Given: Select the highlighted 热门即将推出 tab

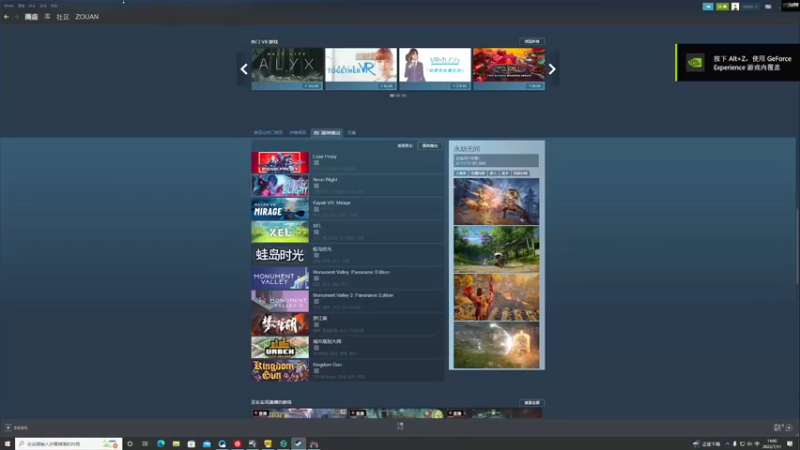Looking at the screenshot, I should pyautogui.click(x=327, y=133).
